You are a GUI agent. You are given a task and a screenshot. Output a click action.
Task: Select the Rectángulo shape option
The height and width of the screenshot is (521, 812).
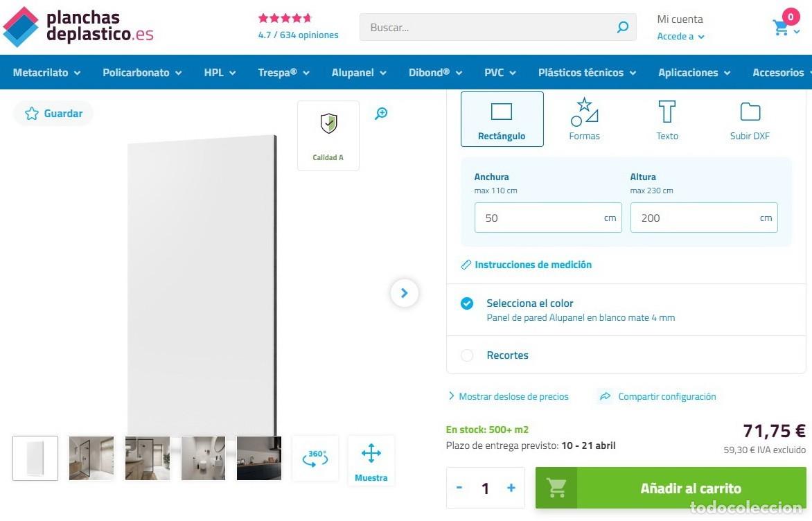coord(502,119)
